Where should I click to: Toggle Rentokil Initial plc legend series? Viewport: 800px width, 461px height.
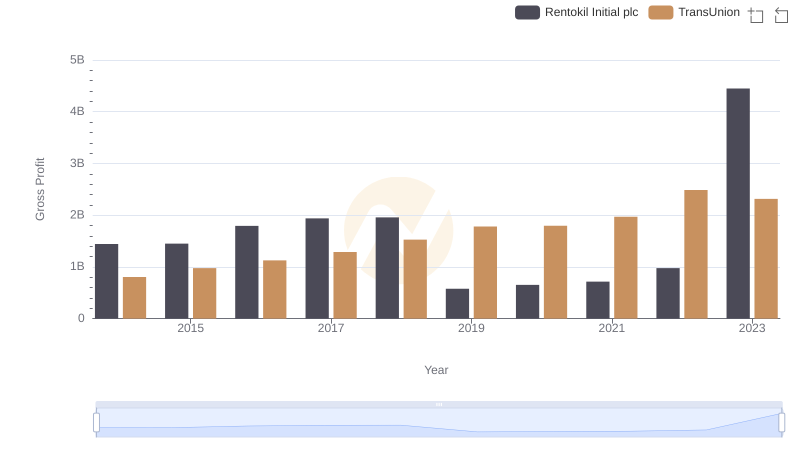click(x=577, y=12)
